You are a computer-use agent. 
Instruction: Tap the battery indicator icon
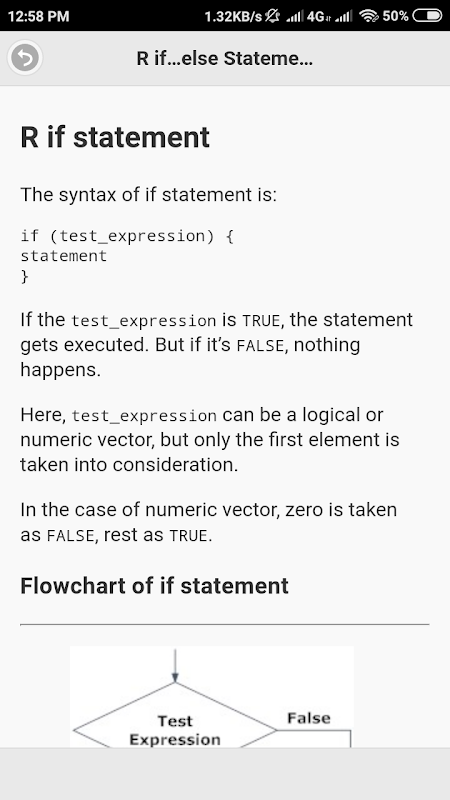(x=427, y=16)
